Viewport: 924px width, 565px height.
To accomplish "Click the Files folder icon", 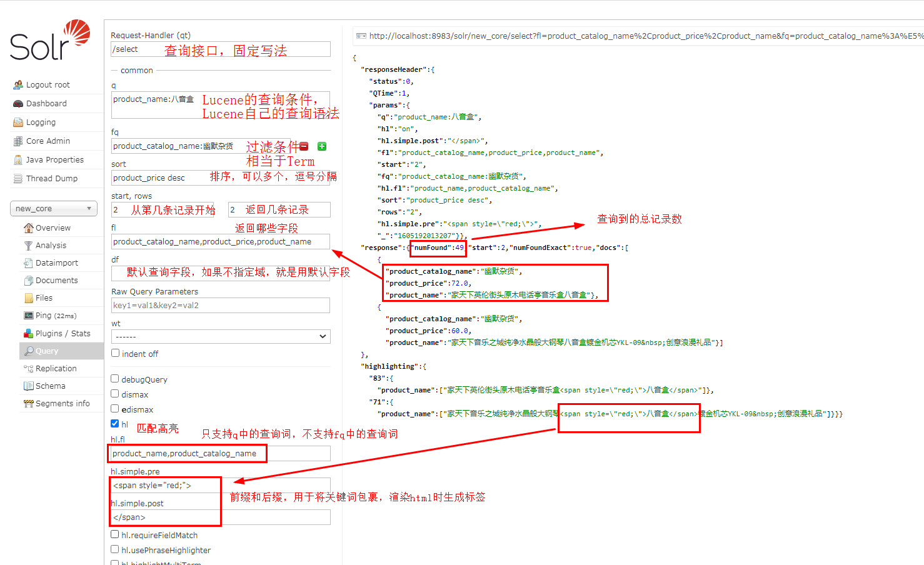I will tap(28, 297).
